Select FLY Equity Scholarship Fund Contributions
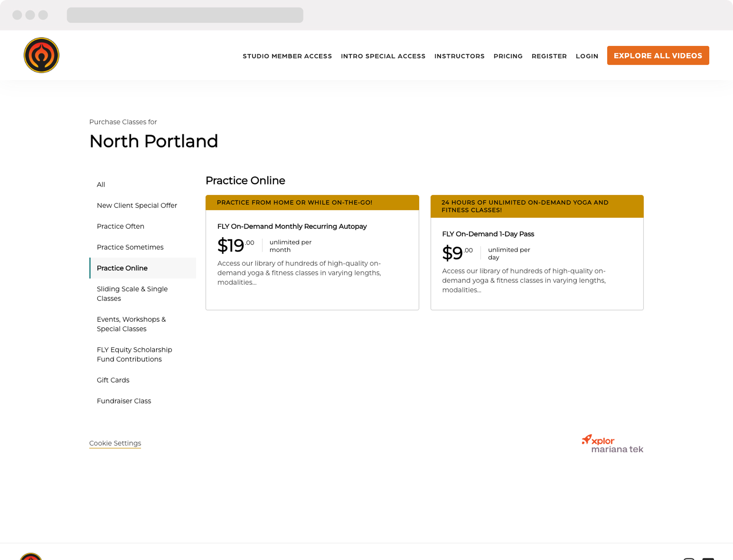Viewport: 733px width, 560px height. coord(134,354)
